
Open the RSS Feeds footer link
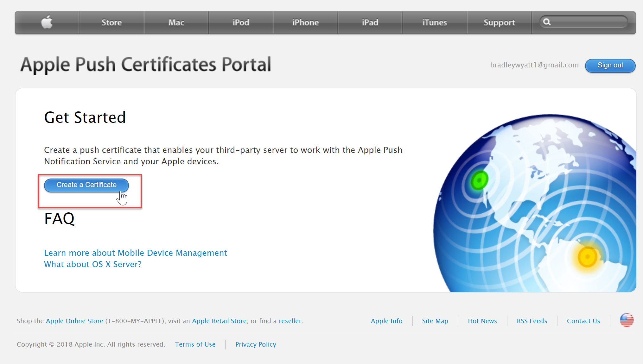(x=532, y=321)
